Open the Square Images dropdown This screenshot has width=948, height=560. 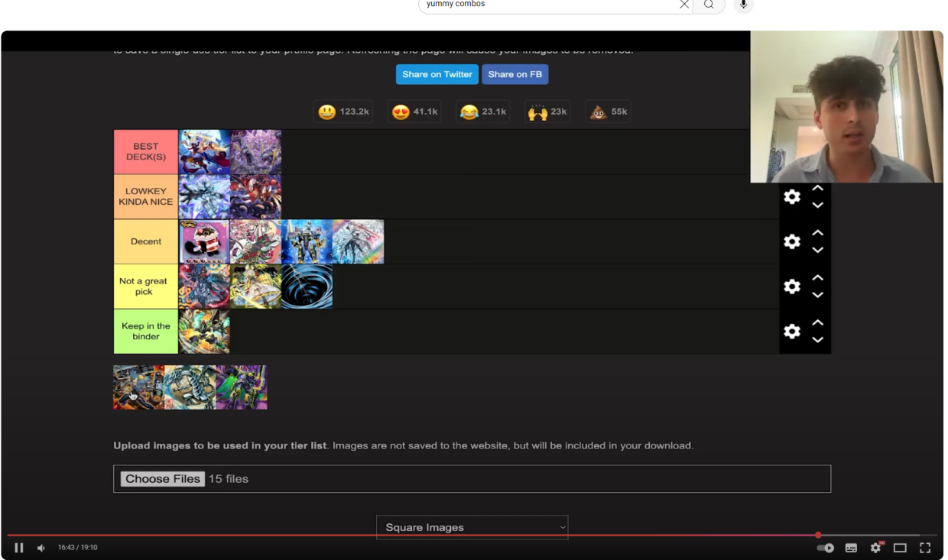pyautogui.click(x=472, y=527)
